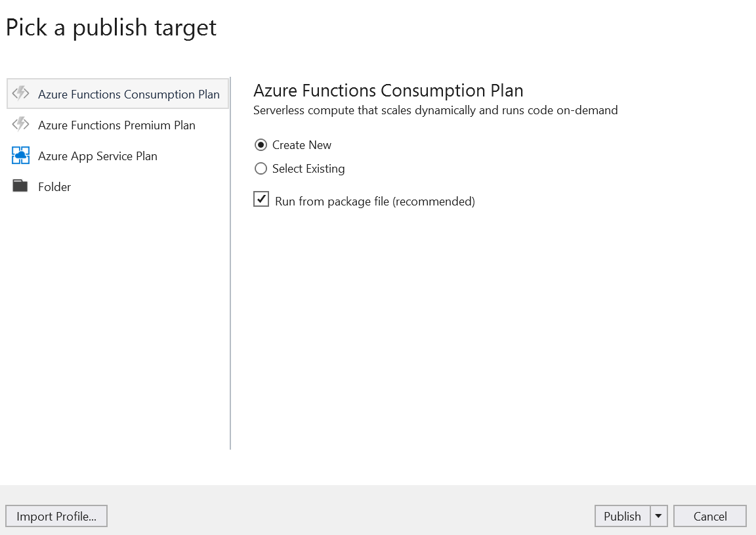The height and width of the screenshot is (535, 756).
Task: Cancel the publish target dialog
Action: (709, 516)
